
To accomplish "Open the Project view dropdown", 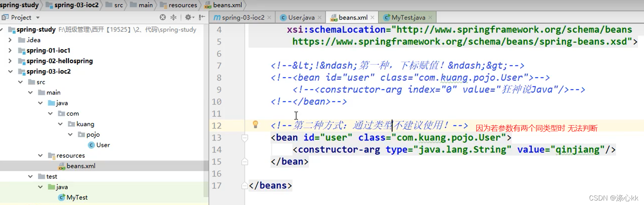I will (x=38, y=18).
